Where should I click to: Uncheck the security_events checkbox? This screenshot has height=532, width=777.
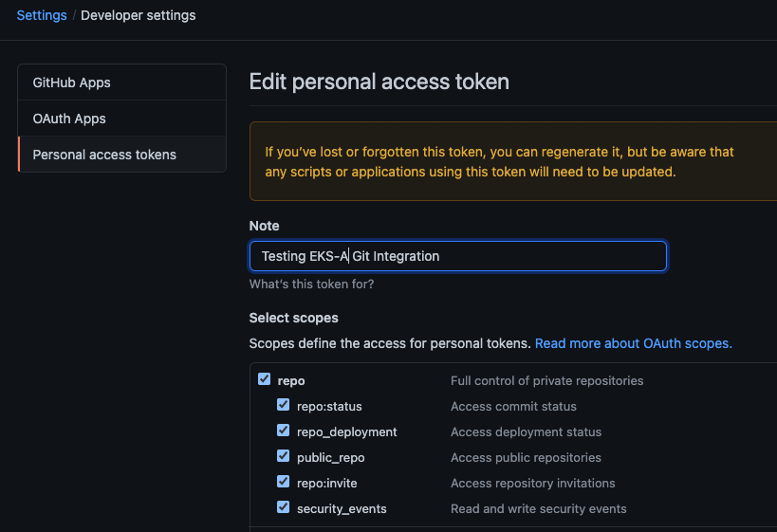click(284, 507)
